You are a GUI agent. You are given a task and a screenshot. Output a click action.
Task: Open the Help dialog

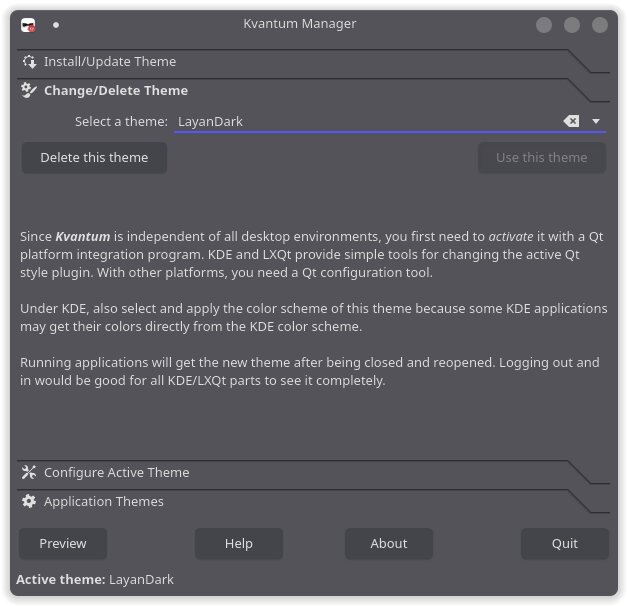(239, 544)
